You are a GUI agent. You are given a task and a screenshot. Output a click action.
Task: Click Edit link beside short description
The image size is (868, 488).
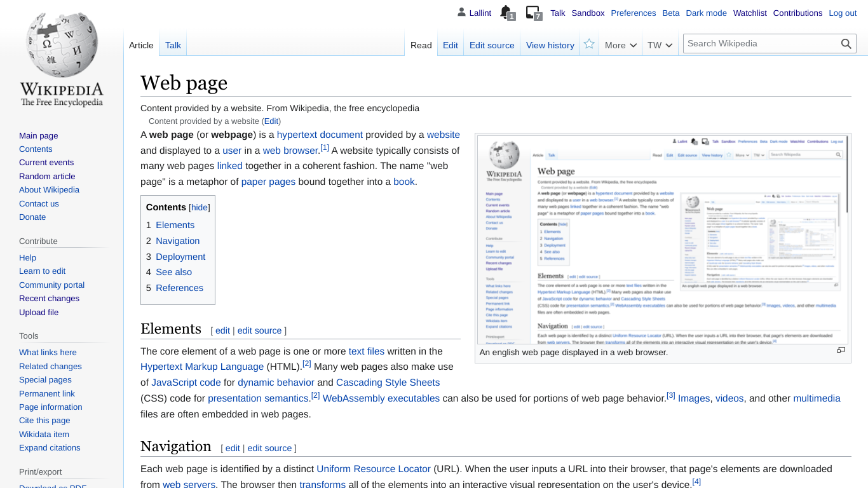(x=271, y=121)
